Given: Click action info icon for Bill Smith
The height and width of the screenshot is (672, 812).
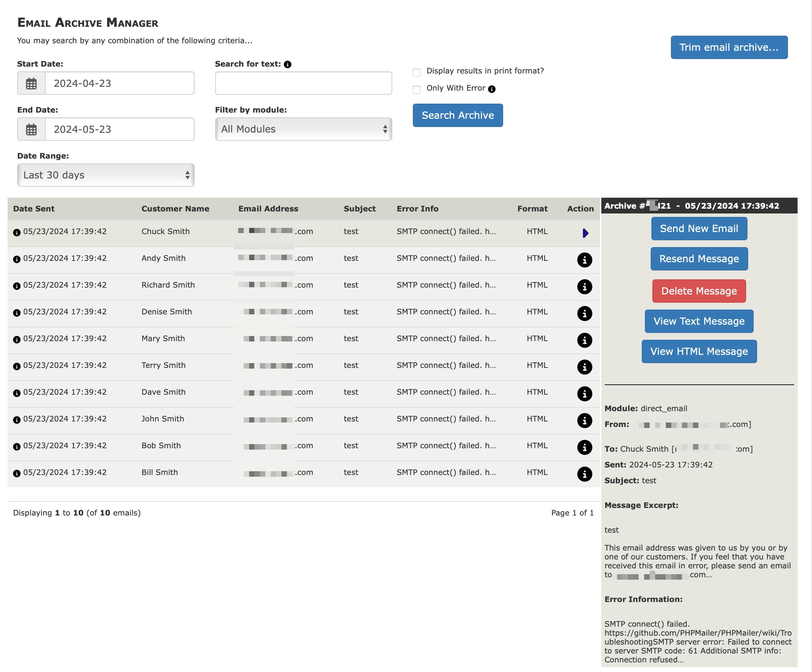Looking at the screenshot, I should pyautogui.click(x=584, y=474).
